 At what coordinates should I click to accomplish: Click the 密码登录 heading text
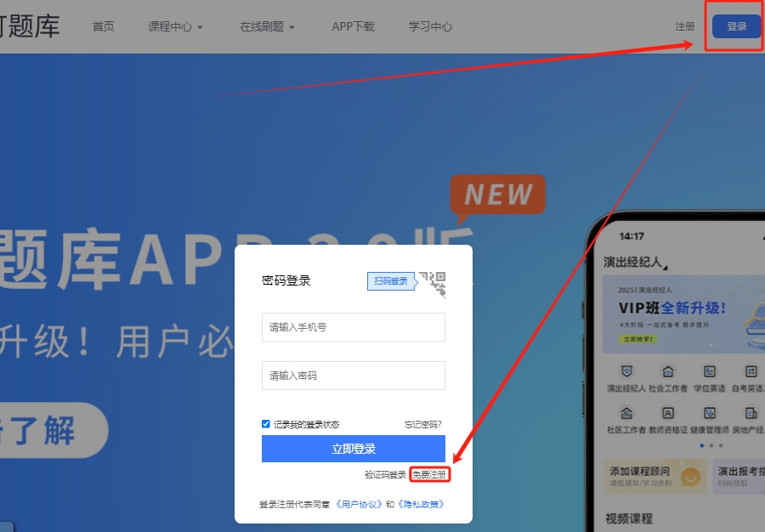tap(286, 280)
